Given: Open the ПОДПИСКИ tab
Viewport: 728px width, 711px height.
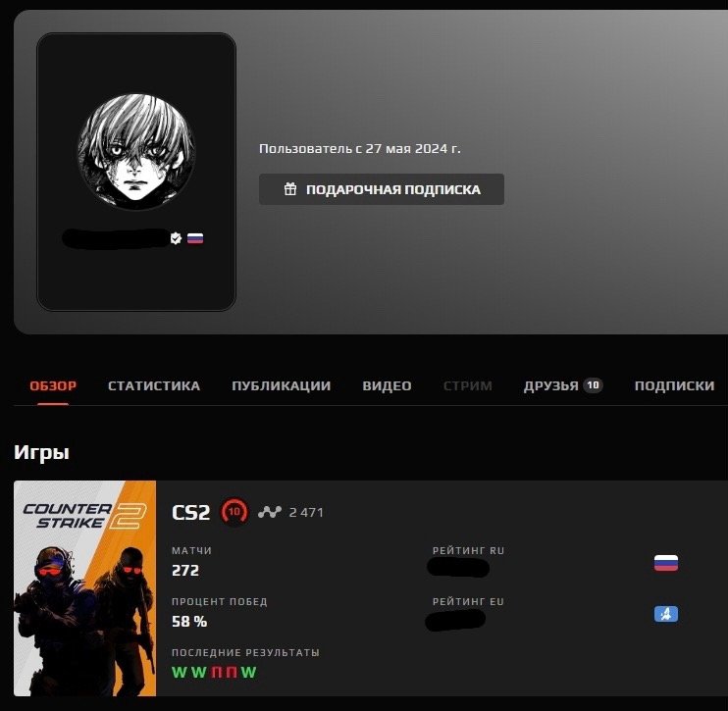Looking at the screenshot, I should (x=674, y=385).
